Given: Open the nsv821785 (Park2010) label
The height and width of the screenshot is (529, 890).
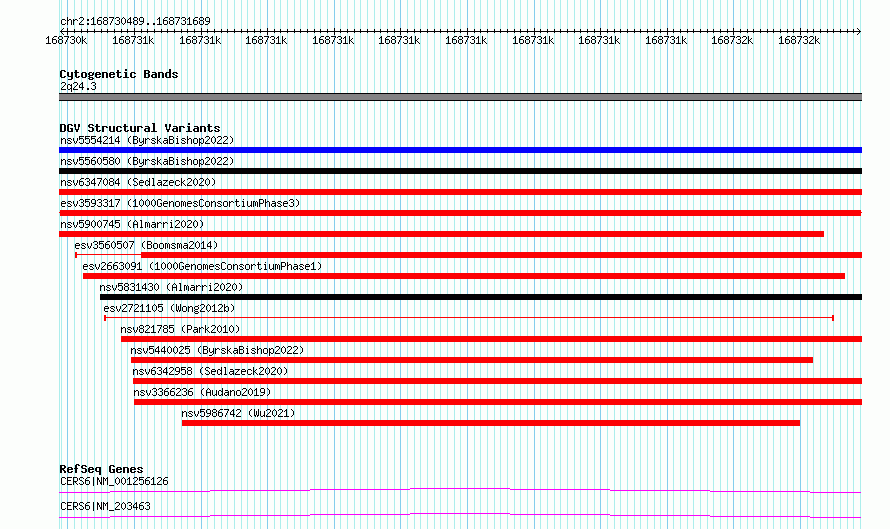Looking at the screenshot, I should coord(180,329).
